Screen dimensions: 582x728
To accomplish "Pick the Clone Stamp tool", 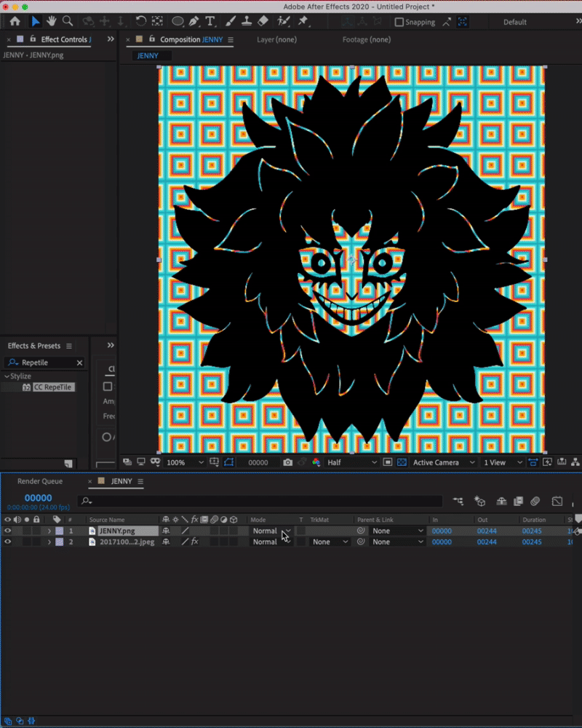I will [x=247, y=21].
